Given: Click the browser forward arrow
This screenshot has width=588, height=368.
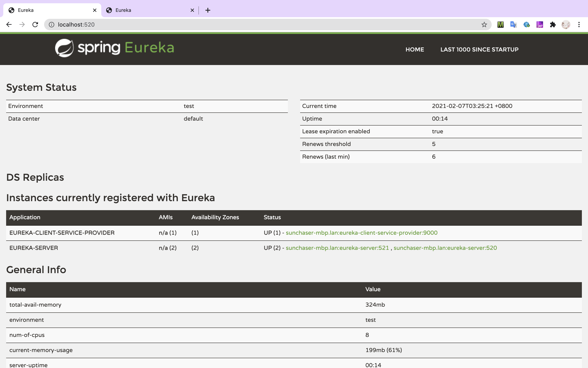Looking at the screenshot, I should [22, 25].
